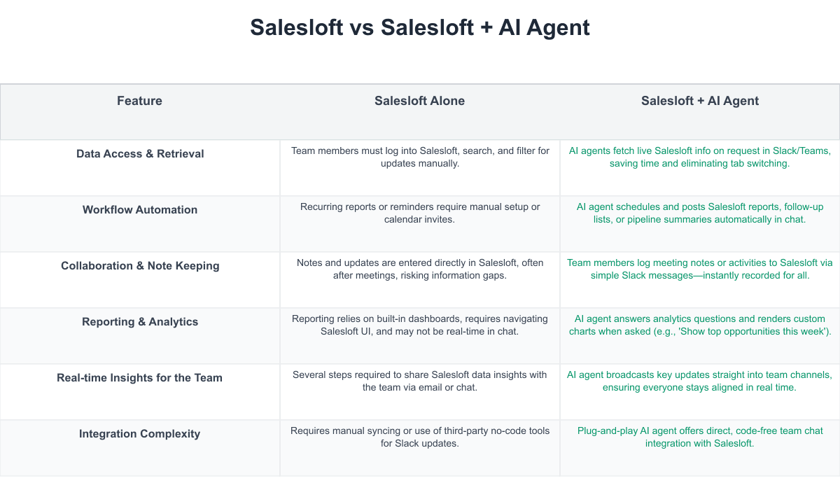Click the "Real-time Insights for the Team" label
The width and height of the screenshot is (840, 504).
point(140,378)
